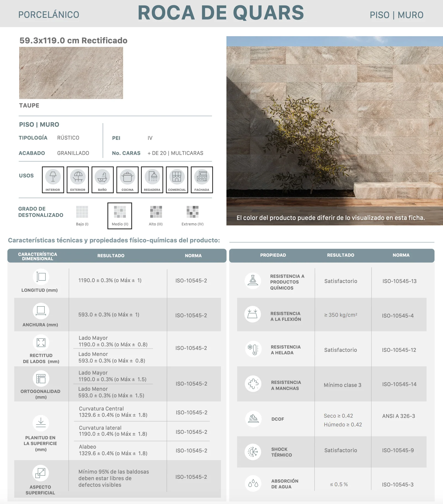Select the Alto (III) shade variation option
Image resolution: width=443 pixels, height=504 pixels.
pyautogui.click(x=156, y=216)
